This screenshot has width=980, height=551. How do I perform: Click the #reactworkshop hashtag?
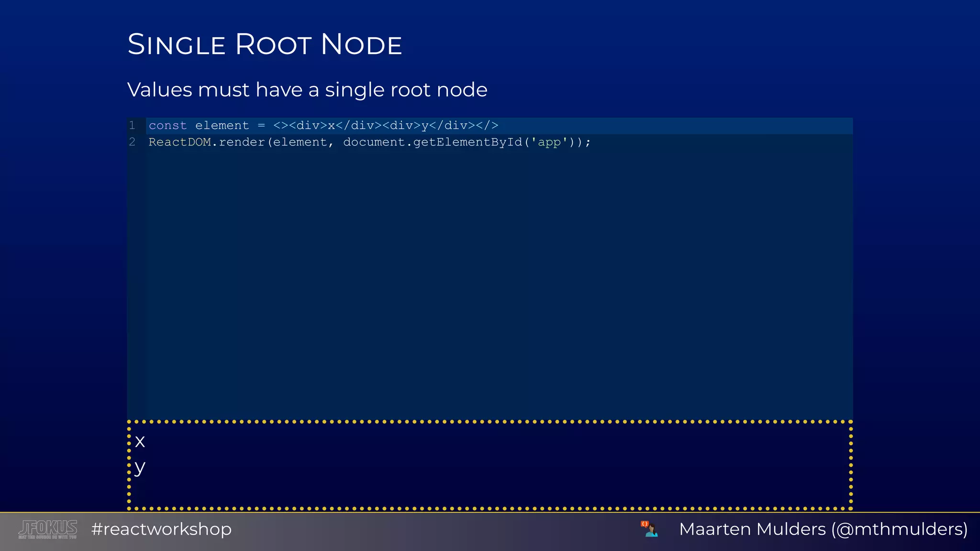point(161,529)
